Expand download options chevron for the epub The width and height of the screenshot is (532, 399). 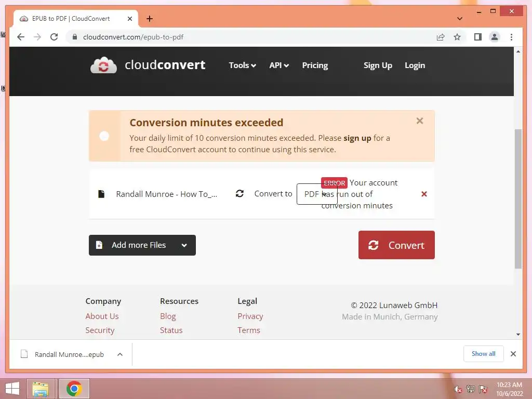[120, 354]
